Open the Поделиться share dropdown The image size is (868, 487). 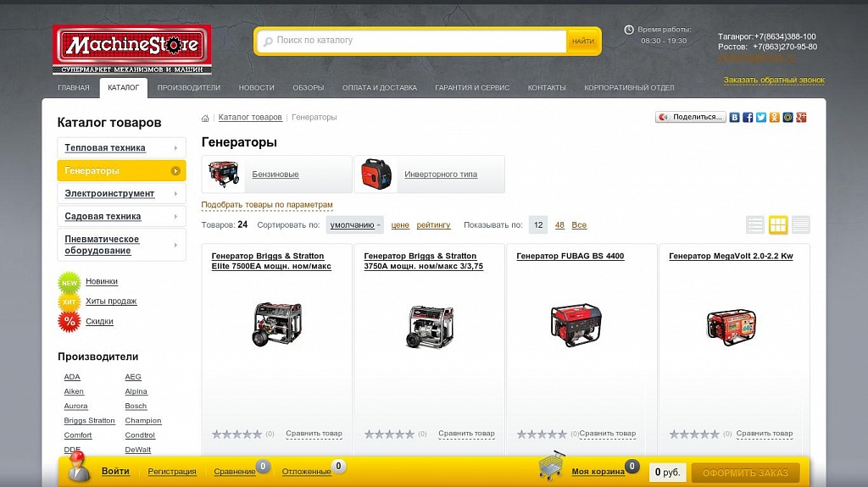(690, 118)
